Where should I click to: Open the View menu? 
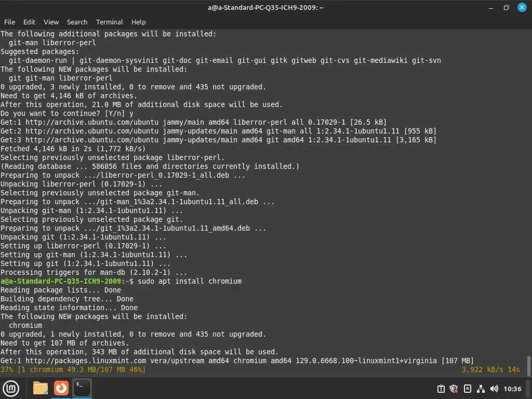pos(51,22)
